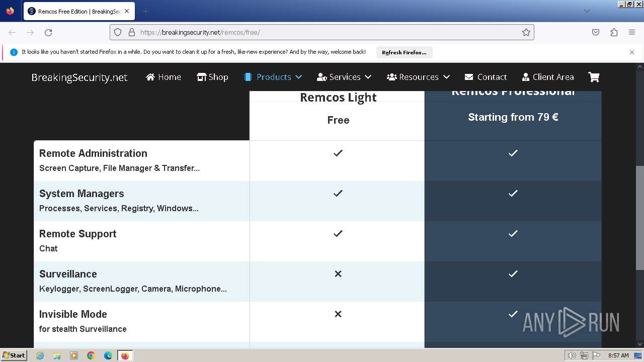The width and height of the screenshot is (644, 362).
Task: Open the Client Area menu item
Action: [548, 77]
